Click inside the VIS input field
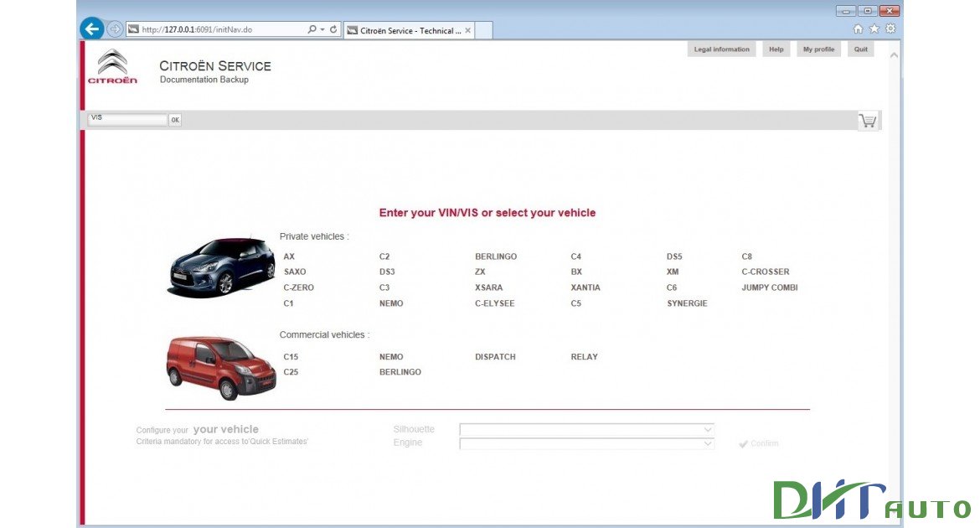This screenshot has height=528, width=980. tap(127, 119)
